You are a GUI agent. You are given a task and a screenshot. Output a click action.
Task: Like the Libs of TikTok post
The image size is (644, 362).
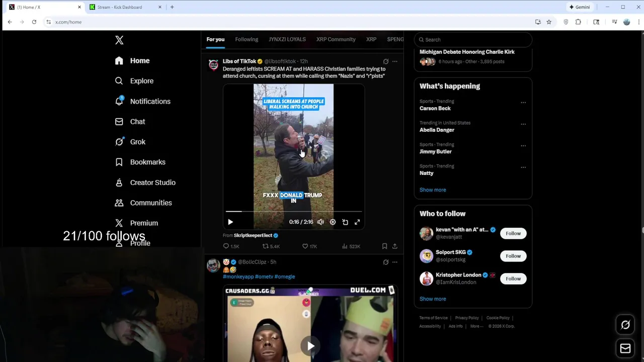pos(309,246)
